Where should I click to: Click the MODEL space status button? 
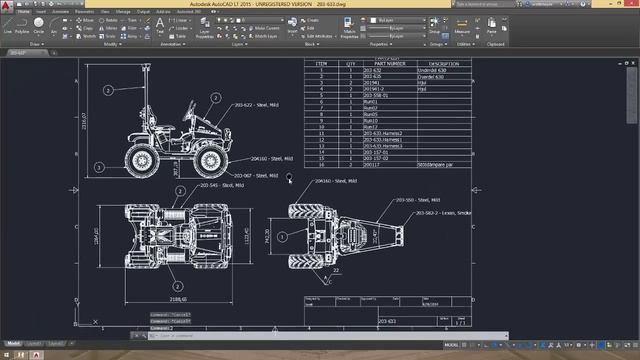[x=451, y=345]
